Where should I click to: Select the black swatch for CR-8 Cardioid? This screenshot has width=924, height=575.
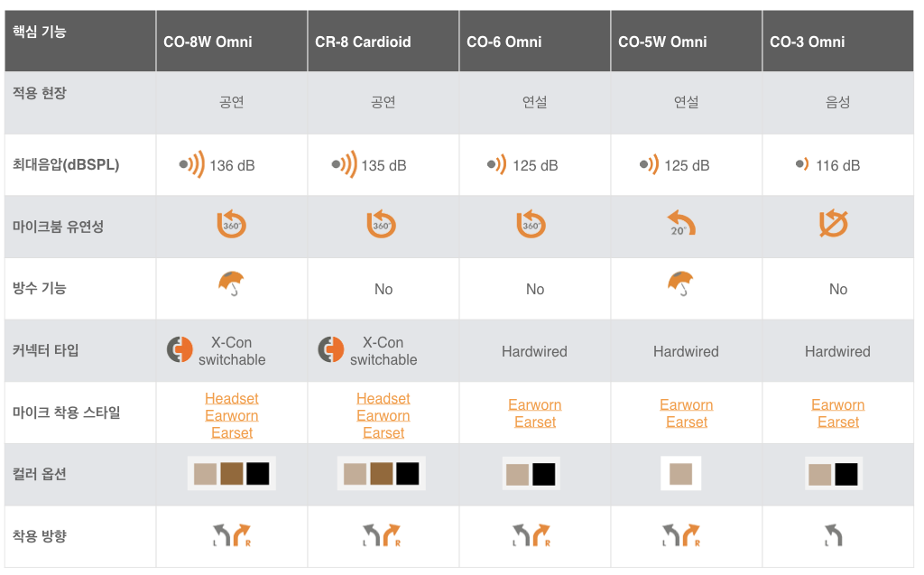(408, 474)
